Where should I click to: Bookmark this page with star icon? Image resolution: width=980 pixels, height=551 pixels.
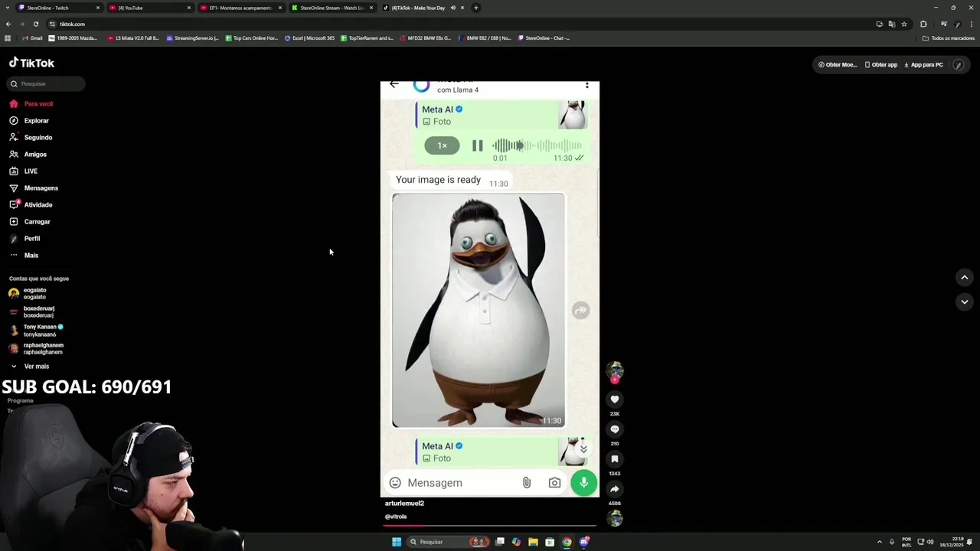[904, 24]
